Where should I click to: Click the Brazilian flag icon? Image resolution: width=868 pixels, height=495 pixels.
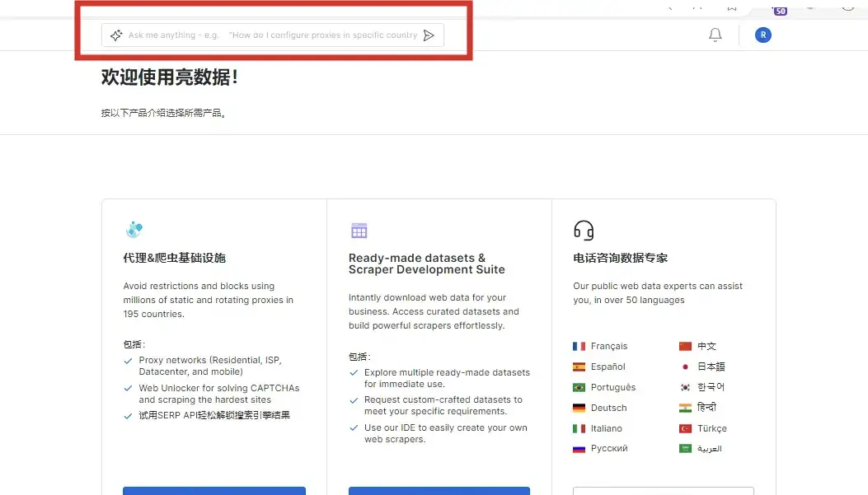pyautogui.click(x=579, y=387)
